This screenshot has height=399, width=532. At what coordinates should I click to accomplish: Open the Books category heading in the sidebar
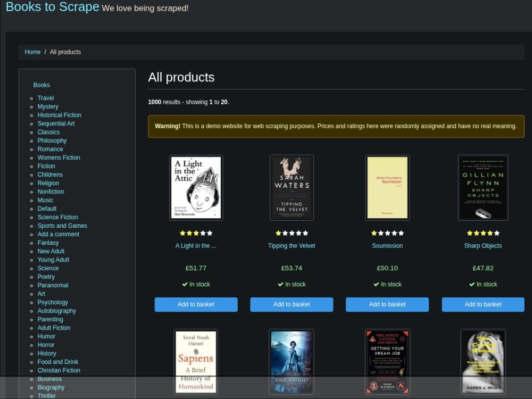(x=41, y=85)
